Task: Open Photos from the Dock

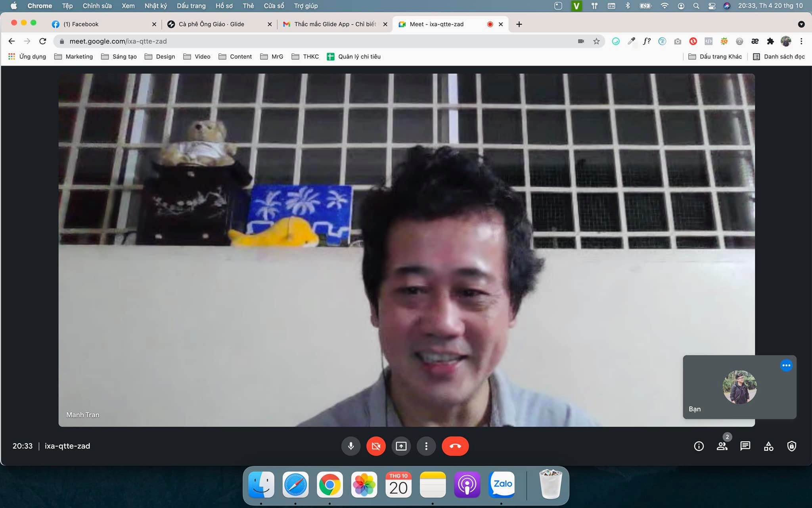Action: [x=364, y=485]
